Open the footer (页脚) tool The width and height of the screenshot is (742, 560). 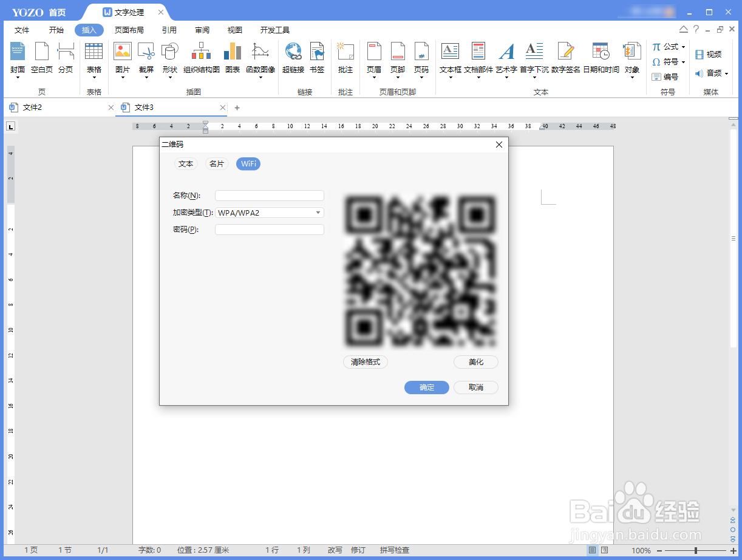pos(398,60)
